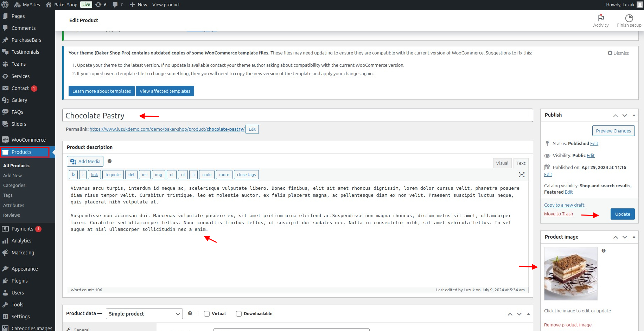Move Publish panel up
This screenshot has height=331, width=644.
616,115
